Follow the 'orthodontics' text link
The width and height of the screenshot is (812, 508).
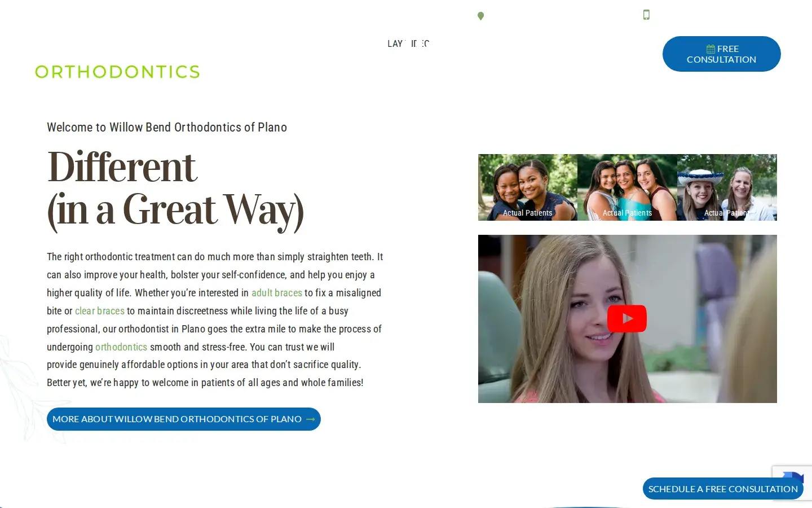click(x=121, y=347)
